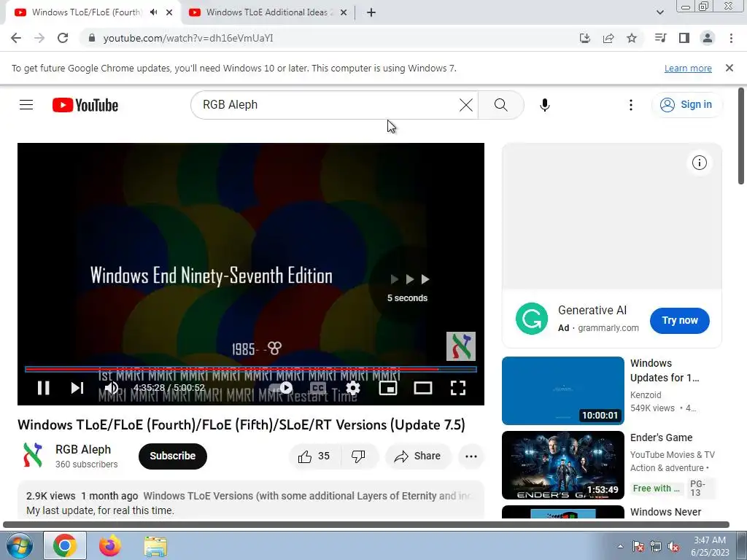Click Learn more about Chrome updates
Screen dimensions: 747x560
(688, 68)
